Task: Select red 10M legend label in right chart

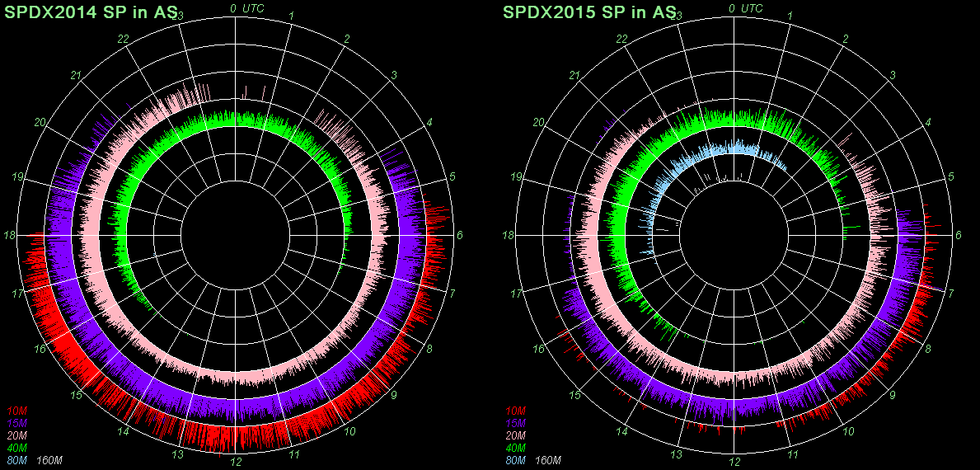Action: coord(514,411)
